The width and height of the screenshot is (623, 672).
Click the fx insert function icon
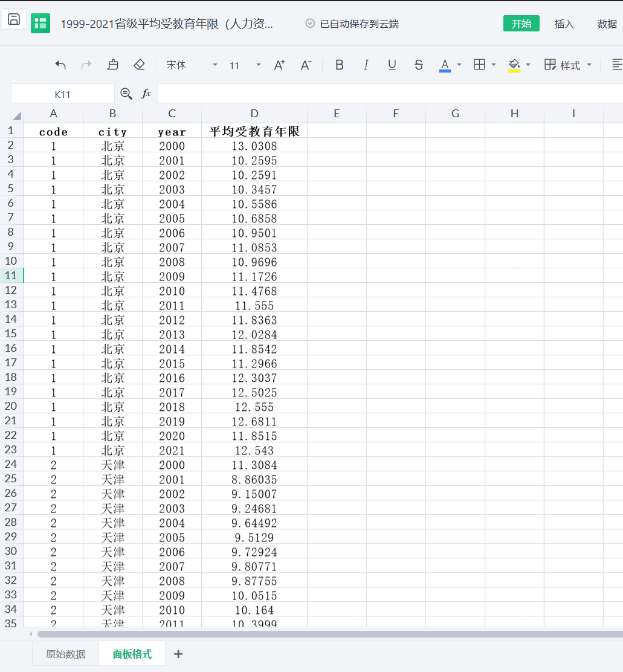point(146,94)
